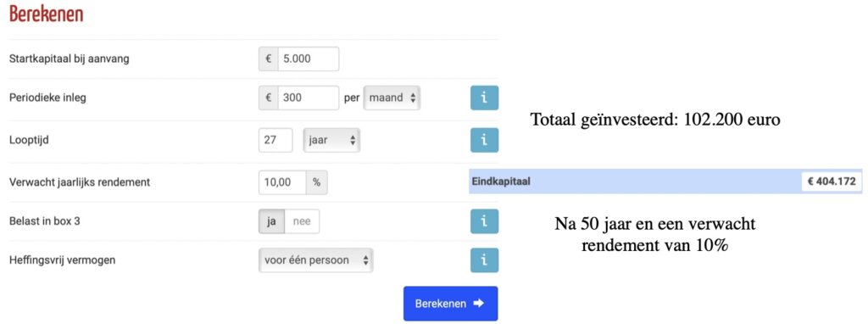Select 'nee' for Belast in box 3
868x324 pixels.
pos(302,221)
